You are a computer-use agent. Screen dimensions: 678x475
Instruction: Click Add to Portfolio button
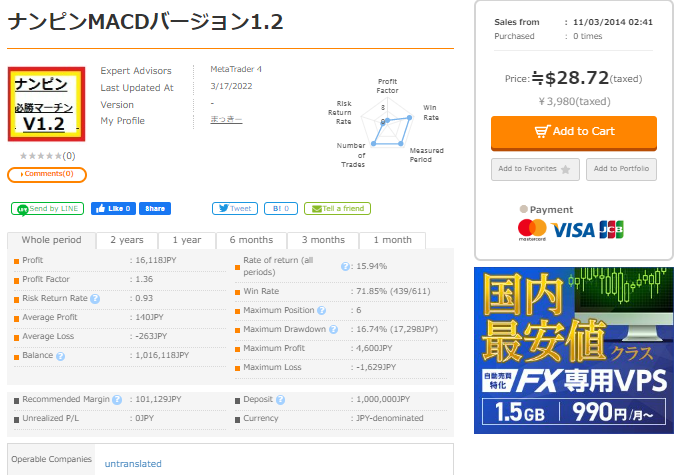pyautogui.click(x=621, y=169)
